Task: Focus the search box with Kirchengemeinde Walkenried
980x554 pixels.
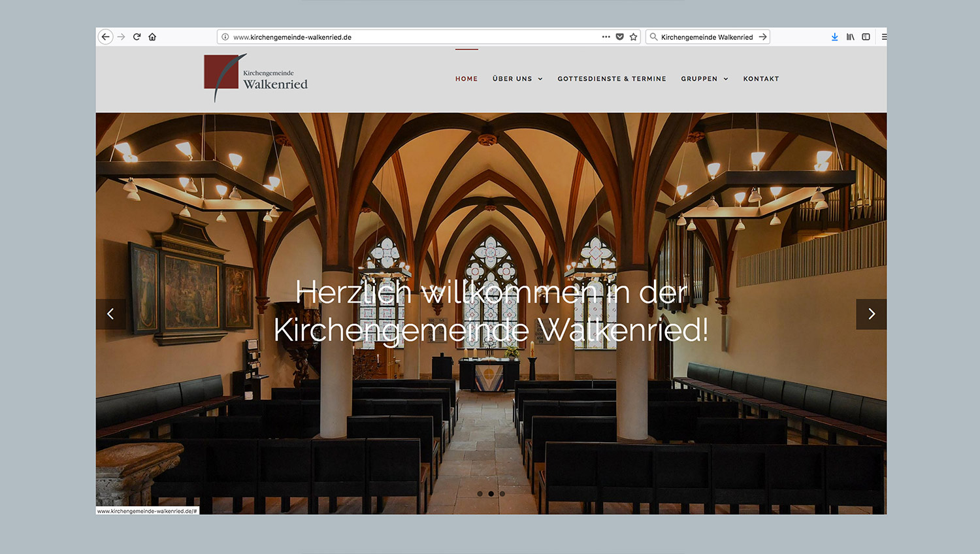Action: (707, 37)
